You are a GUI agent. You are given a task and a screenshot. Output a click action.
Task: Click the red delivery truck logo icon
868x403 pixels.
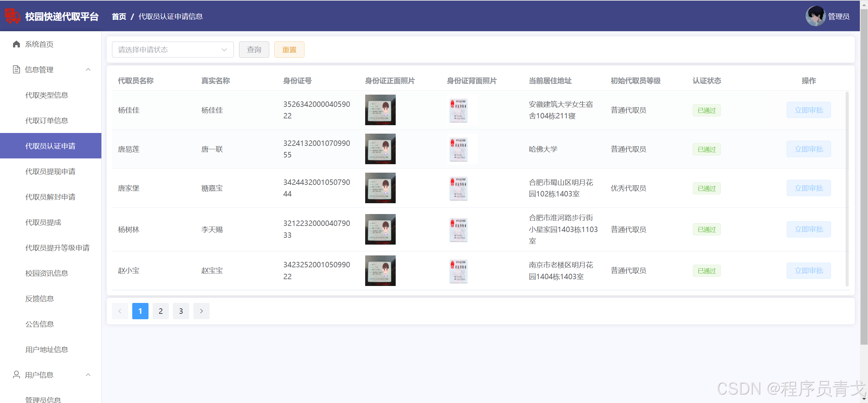pyautogui.click(x=12, y=16)
